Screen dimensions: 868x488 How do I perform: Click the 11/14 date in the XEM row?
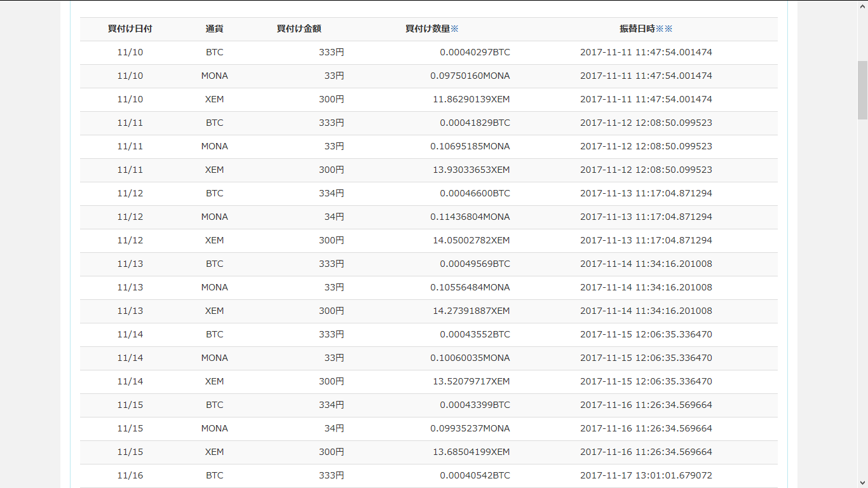(130, 381)
